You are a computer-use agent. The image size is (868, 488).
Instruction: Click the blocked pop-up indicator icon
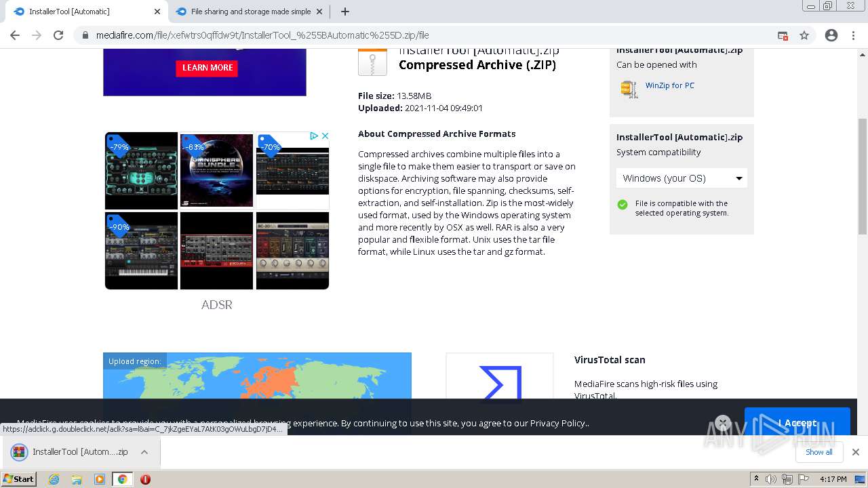point(783,35)
